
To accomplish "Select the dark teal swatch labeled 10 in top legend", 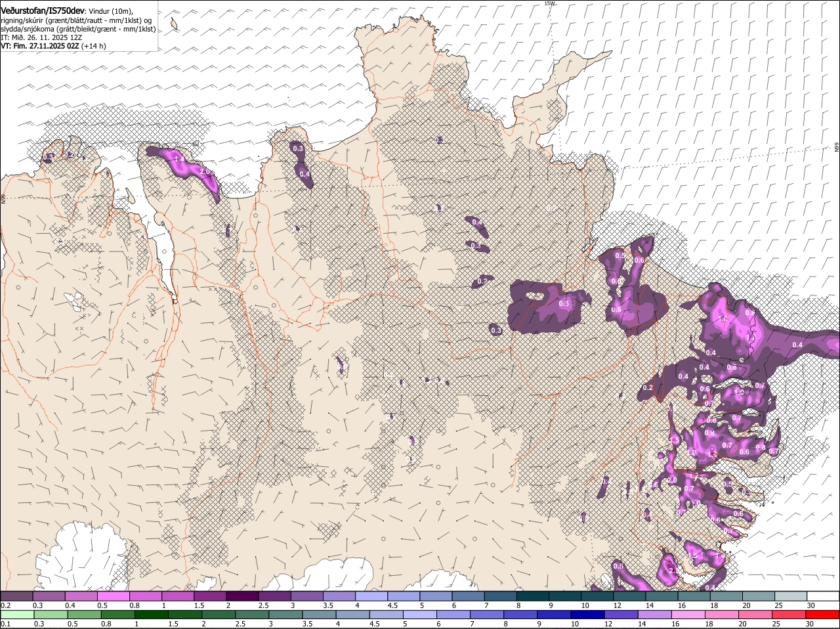I will 597,596.
